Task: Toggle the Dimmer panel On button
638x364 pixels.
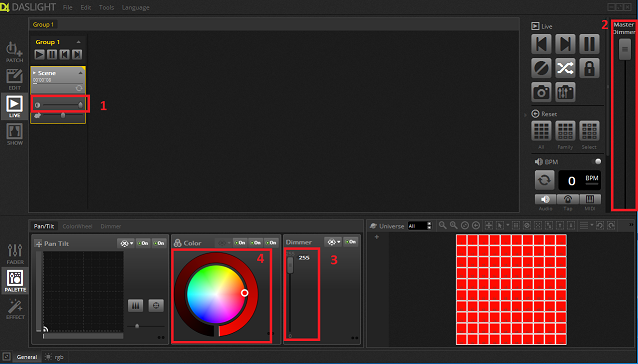Action: tap(350, 242)
